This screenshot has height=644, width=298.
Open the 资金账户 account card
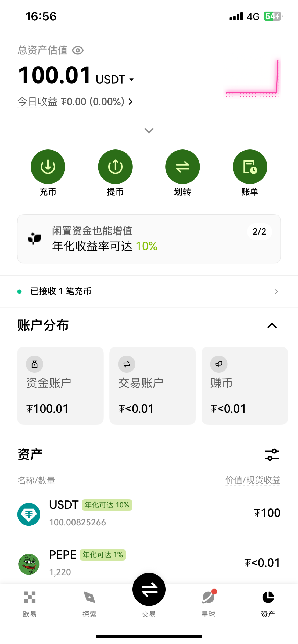tap(60, 386)
